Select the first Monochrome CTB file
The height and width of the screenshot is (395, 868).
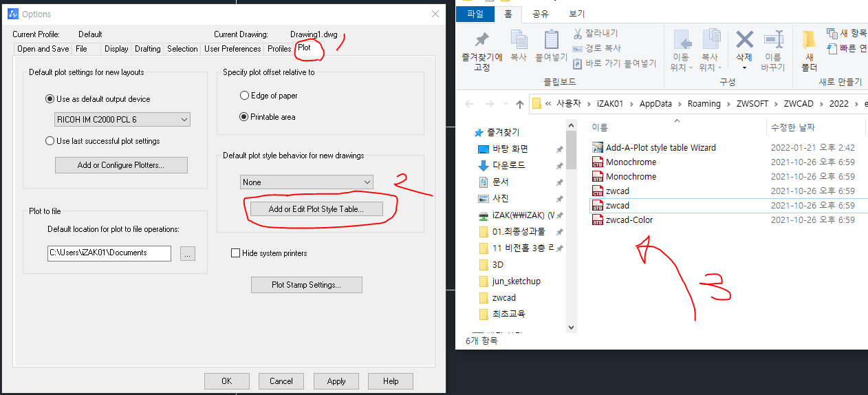point(624,162)
